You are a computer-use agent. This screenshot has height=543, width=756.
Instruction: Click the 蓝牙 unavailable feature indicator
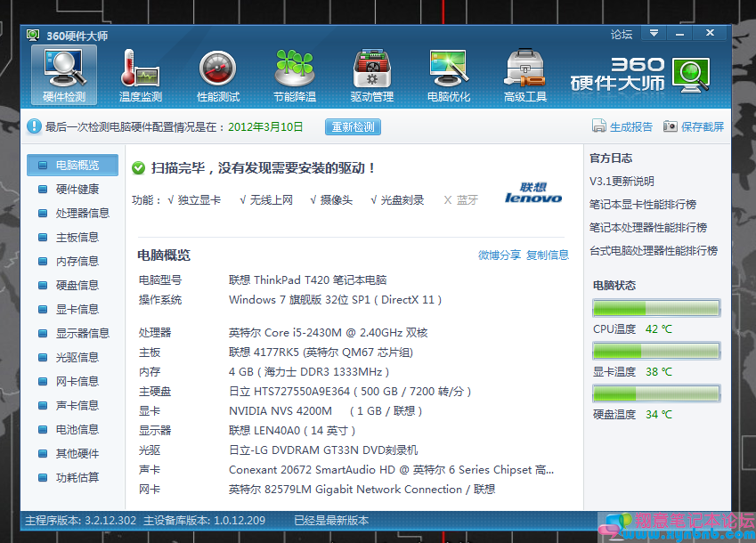(x=461, y=200)
